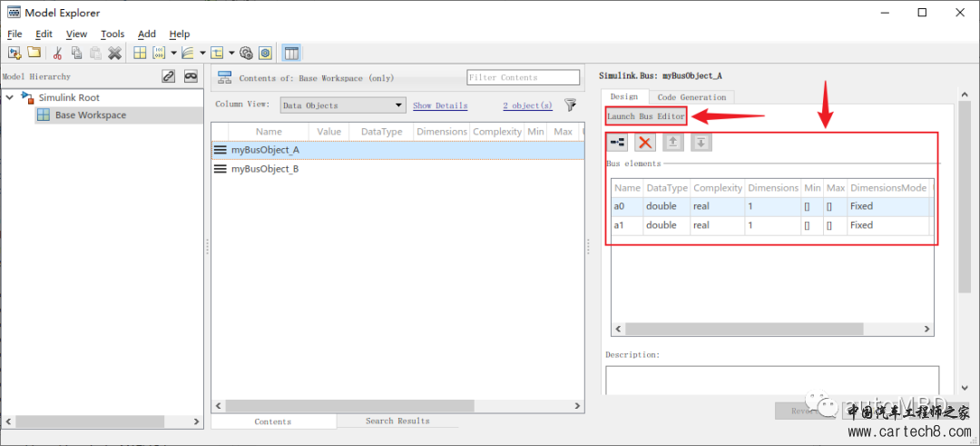
Task: Open the File menu
Action: point(15,34)
